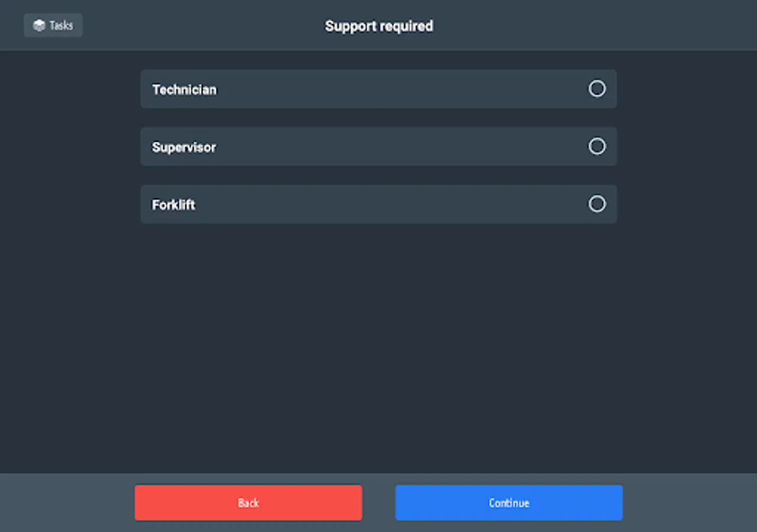757x532 pixels.
Task: Select the Technician radio button
Action: click(x=597, y=89)
